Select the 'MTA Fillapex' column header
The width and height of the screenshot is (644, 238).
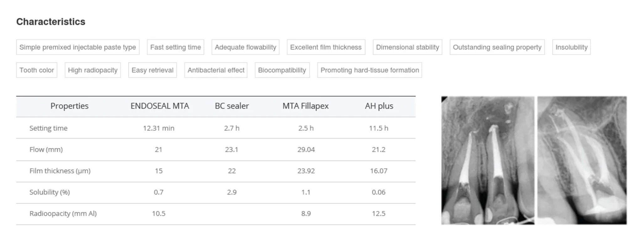point(305,106)
